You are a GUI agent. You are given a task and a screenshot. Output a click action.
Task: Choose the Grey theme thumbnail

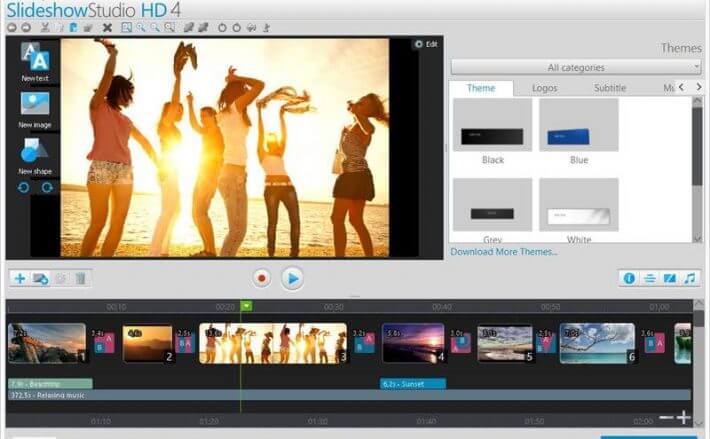pos(493,205)
